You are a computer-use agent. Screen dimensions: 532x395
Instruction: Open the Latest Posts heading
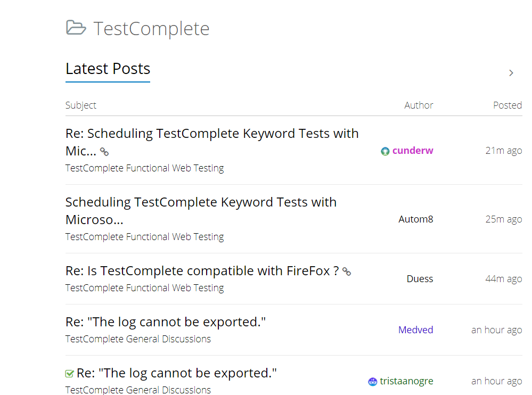(108, 69)
